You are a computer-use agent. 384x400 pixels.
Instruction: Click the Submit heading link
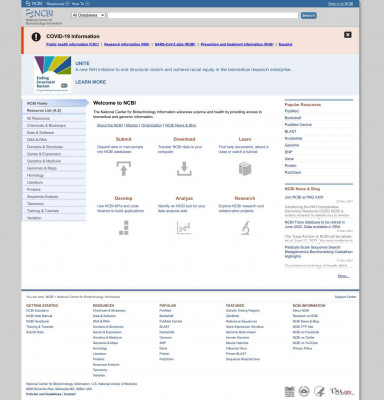124,139
